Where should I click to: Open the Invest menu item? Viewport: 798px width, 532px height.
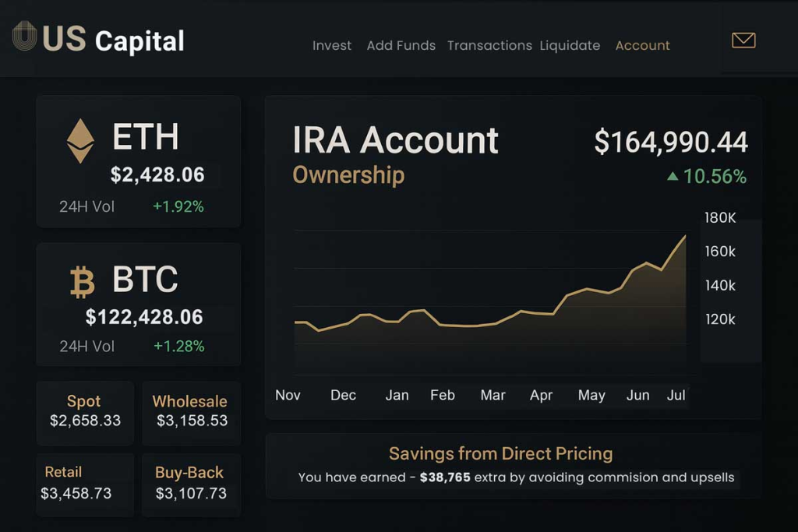coord(332,45)
